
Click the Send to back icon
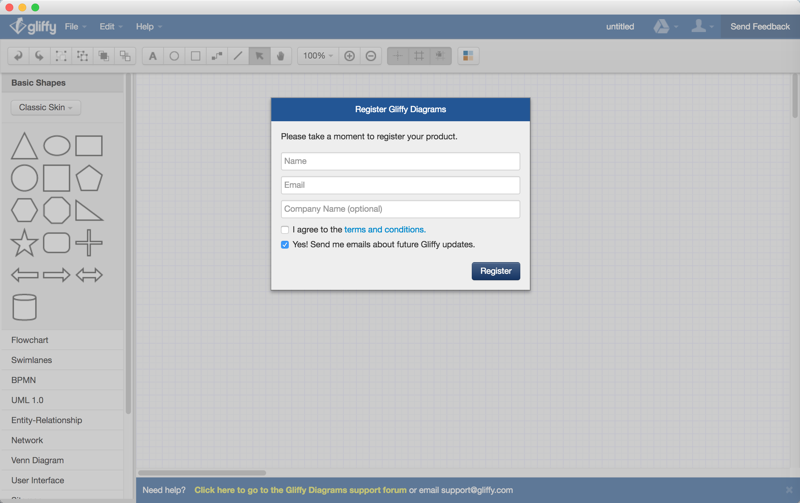(x=125, y=56)
